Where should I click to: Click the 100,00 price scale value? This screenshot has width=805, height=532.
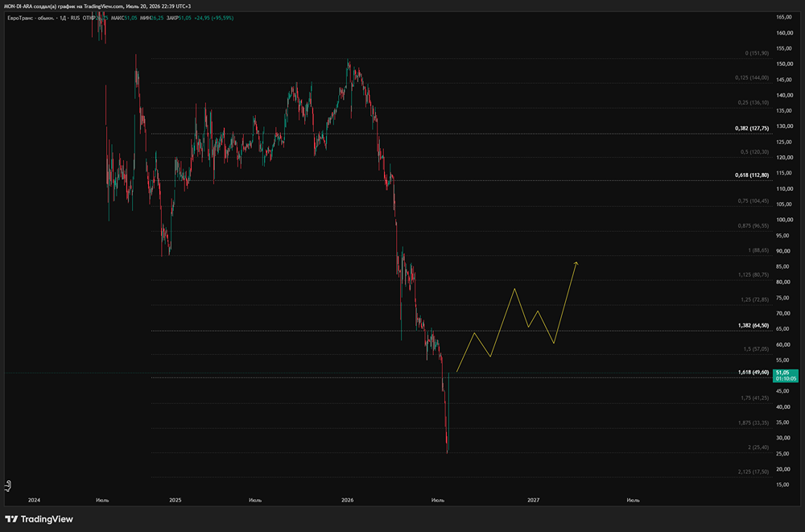[784, 220]
